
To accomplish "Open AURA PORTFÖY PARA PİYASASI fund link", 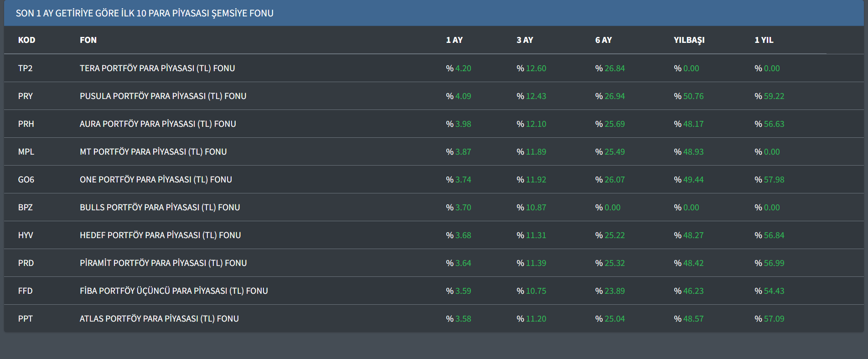I will click(158, 124).
